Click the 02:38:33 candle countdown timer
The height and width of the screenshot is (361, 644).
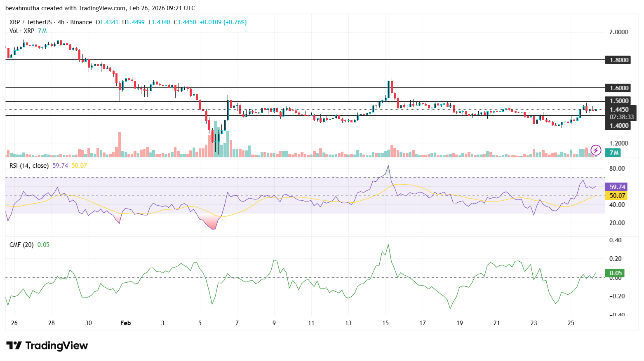[622, 117]
